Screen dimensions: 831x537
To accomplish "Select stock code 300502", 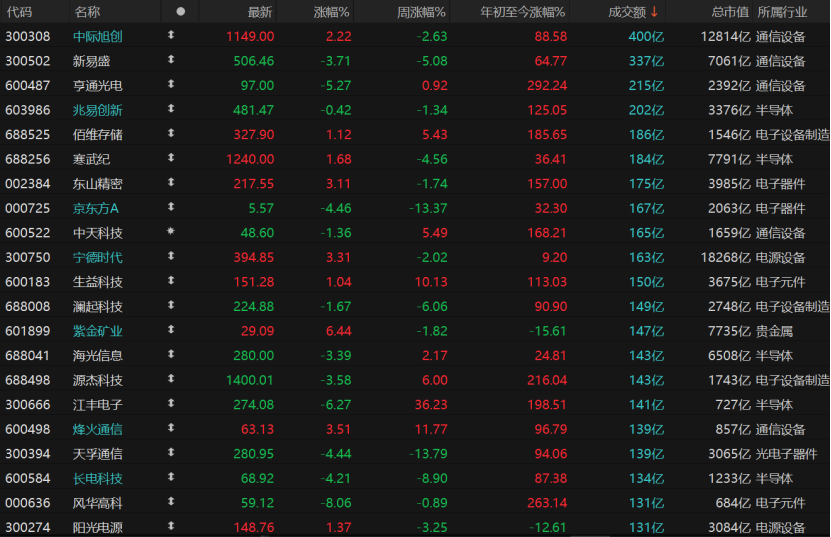I will (28, 61).
